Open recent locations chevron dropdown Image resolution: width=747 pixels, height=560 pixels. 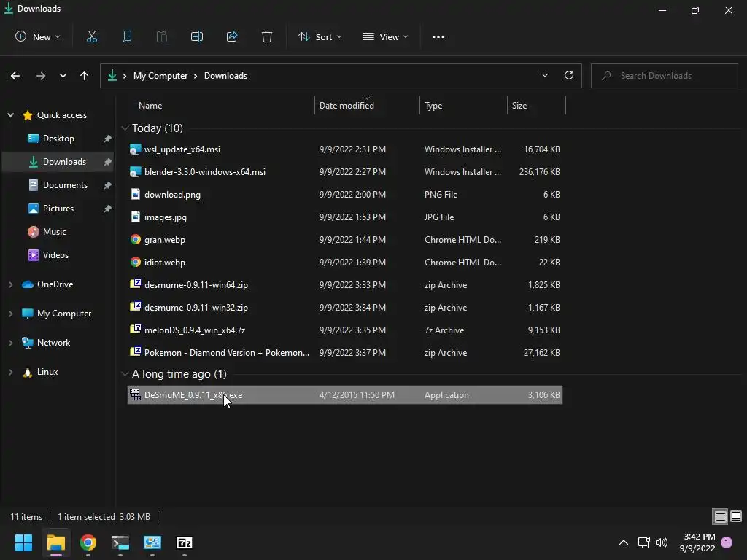click(63, 76)
